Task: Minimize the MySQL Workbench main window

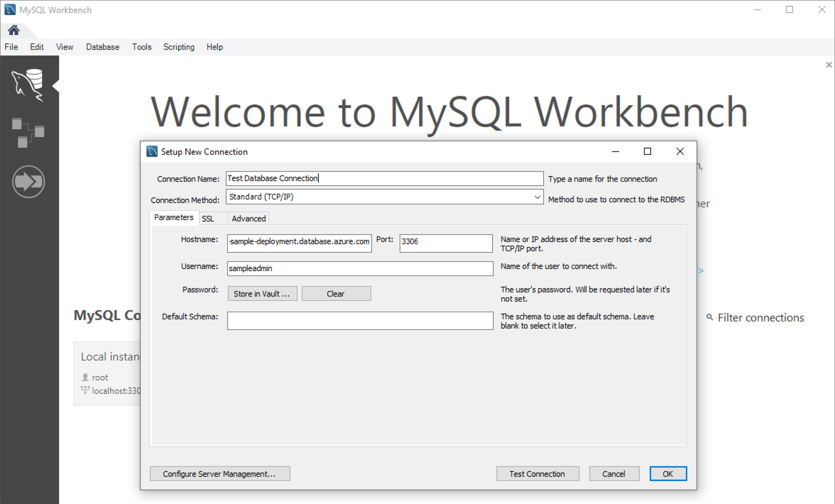Action: click(757, 10)
